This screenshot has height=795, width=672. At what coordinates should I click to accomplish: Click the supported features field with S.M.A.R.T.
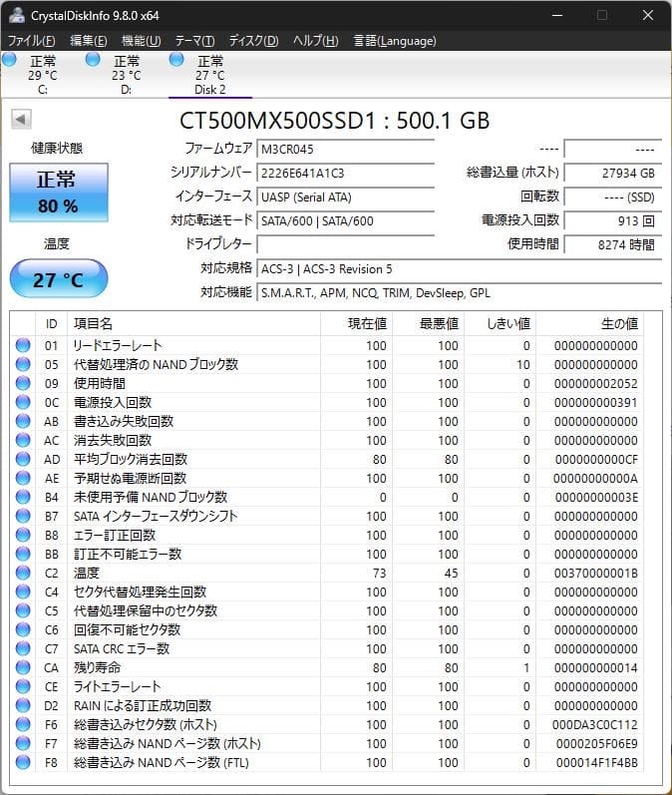click(x=460, y=292)
